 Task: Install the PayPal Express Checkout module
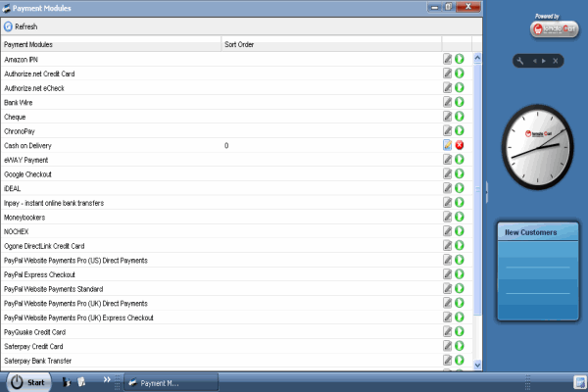[460, 274]
